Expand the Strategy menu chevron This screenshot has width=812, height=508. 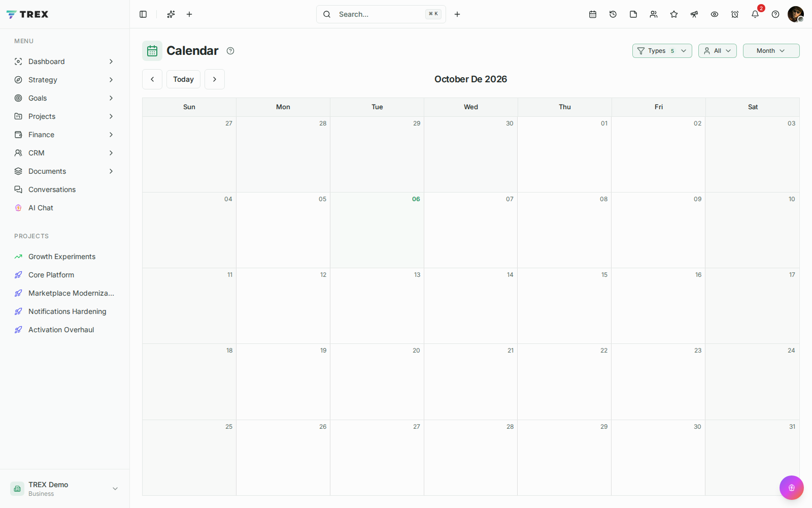(111, 80)
